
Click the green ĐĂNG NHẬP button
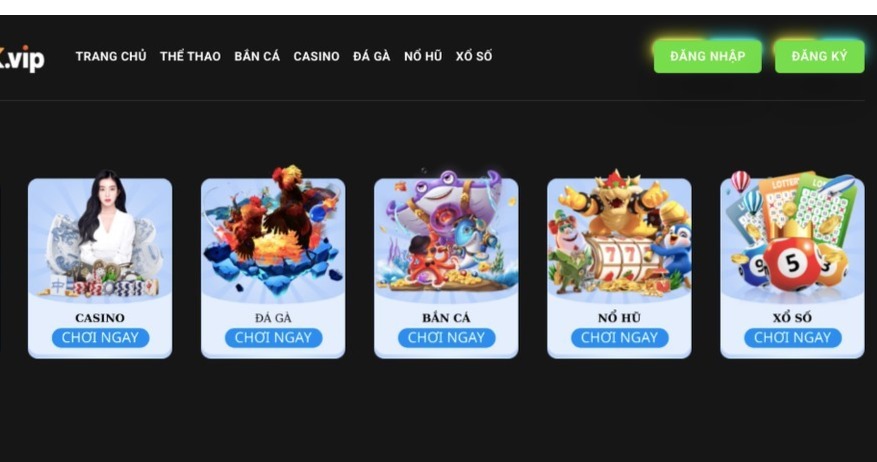coord(708,56)
